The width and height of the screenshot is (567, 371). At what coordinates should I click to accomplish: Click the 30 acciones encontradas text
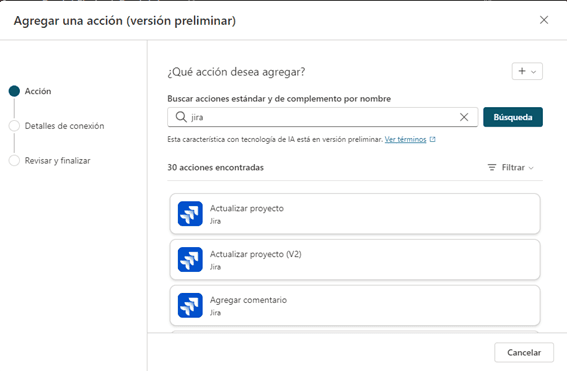(216, 167)
